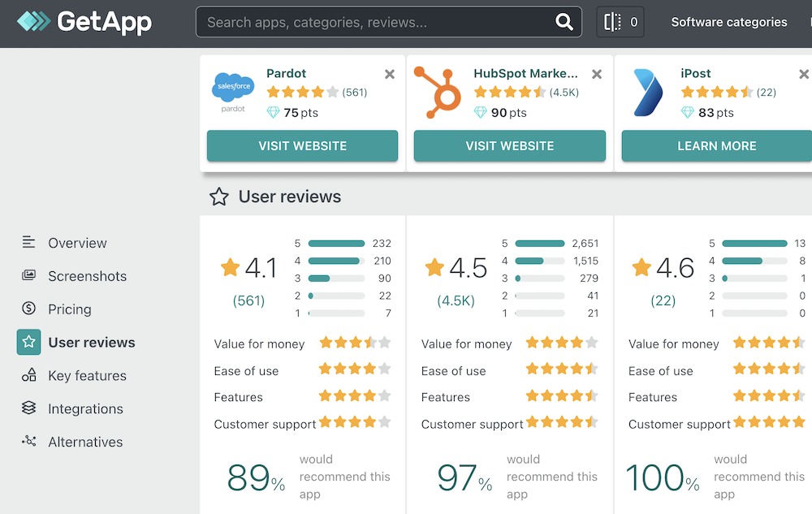Click the HubSpot sprocket logo
Image resolution: width=812 pixels, height=514 pixels.
(438, 92)
